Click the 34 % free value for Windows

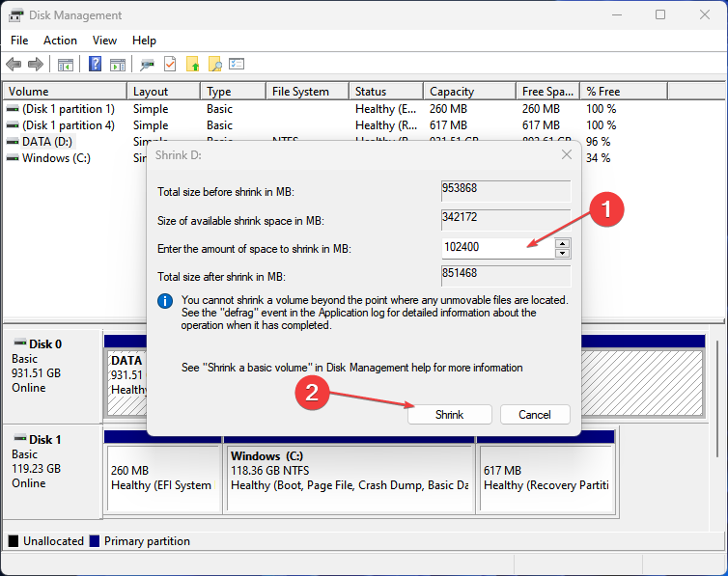pyautogui.click(x=598, y=158)
